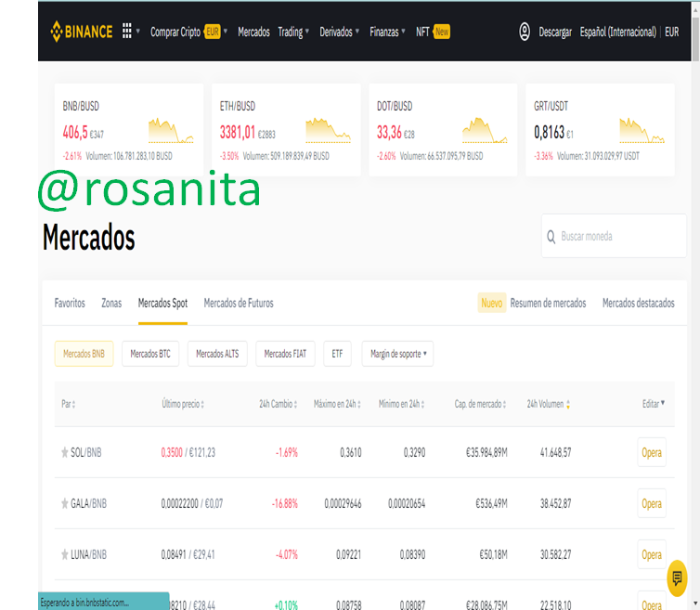Image resolution: width=700 pixels, height=610 pixels.
Task: Open the SOL/BNB pair row
Action: pyautogui.click(x=364, y=452)
